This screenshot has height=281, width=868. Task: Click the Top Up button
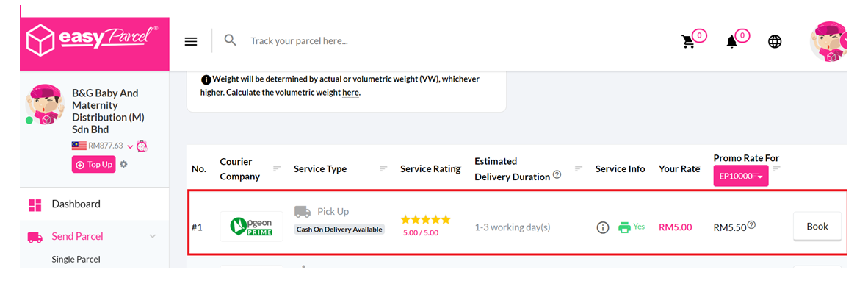pos(93,165)
